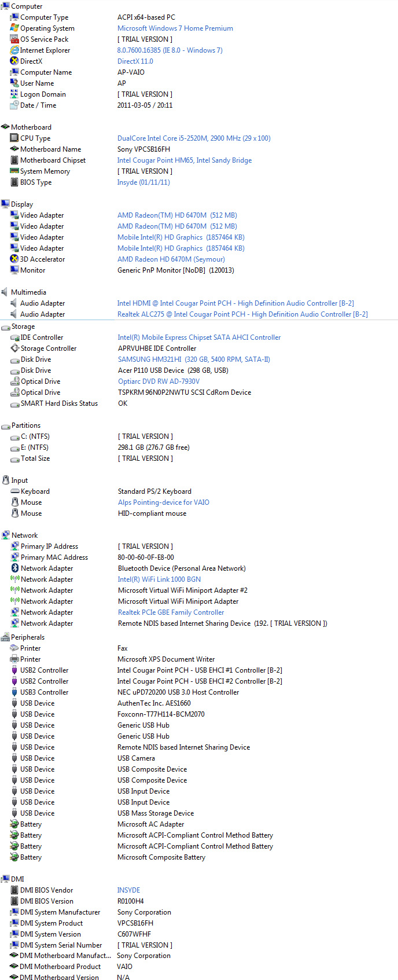Select the Primary IP Address row label
The height and width of the screenshot is (980, 398).
[50, 546]
